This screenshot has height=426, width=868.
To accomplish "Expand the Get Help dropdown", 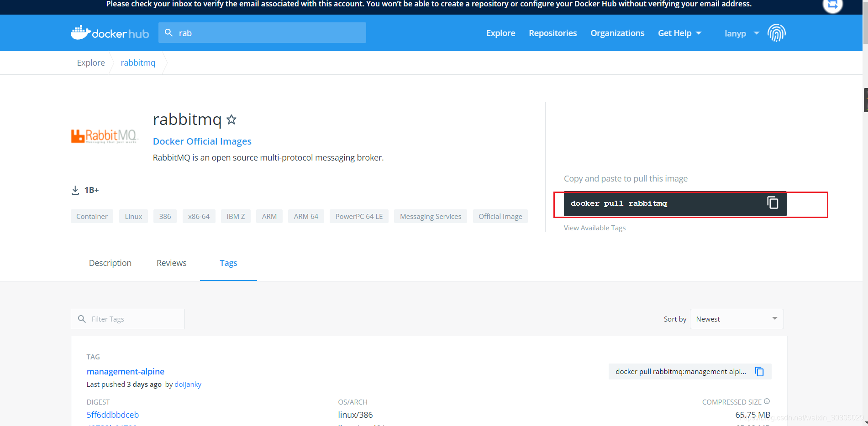I will (x=679, y=33).
